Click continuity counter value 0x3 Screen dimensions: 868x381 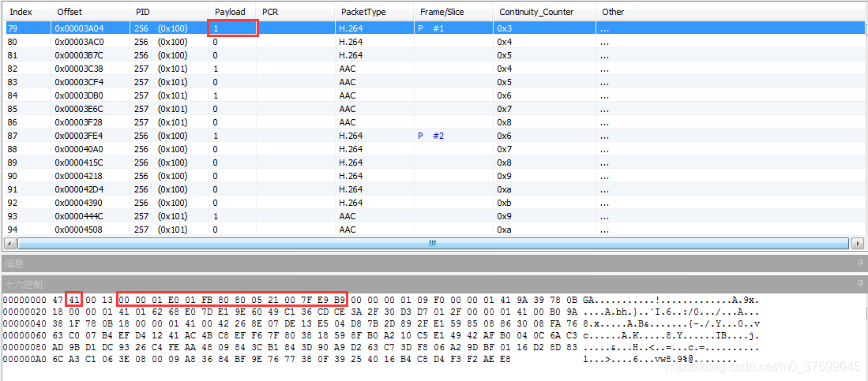(504, 28)
